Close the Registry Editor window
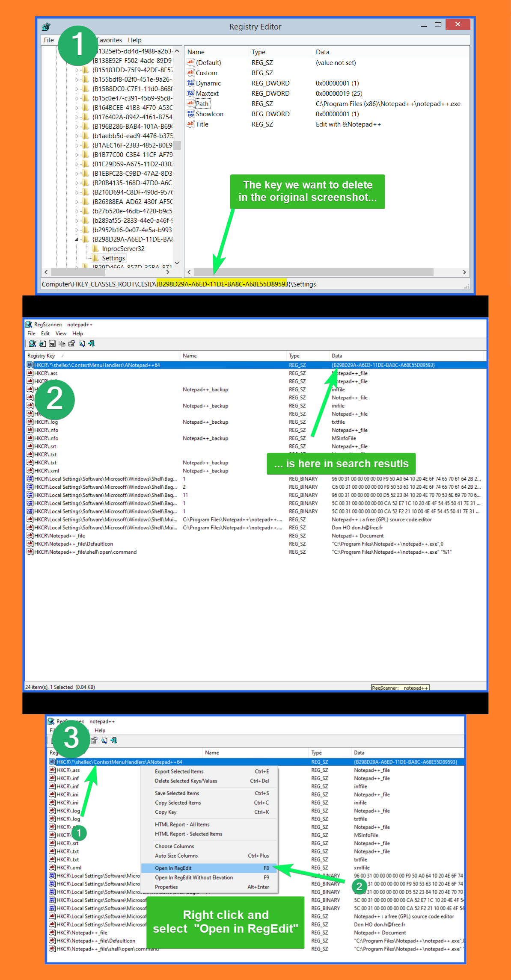The width and height of the screenshot is (511, 980). (x=458, y=24)
